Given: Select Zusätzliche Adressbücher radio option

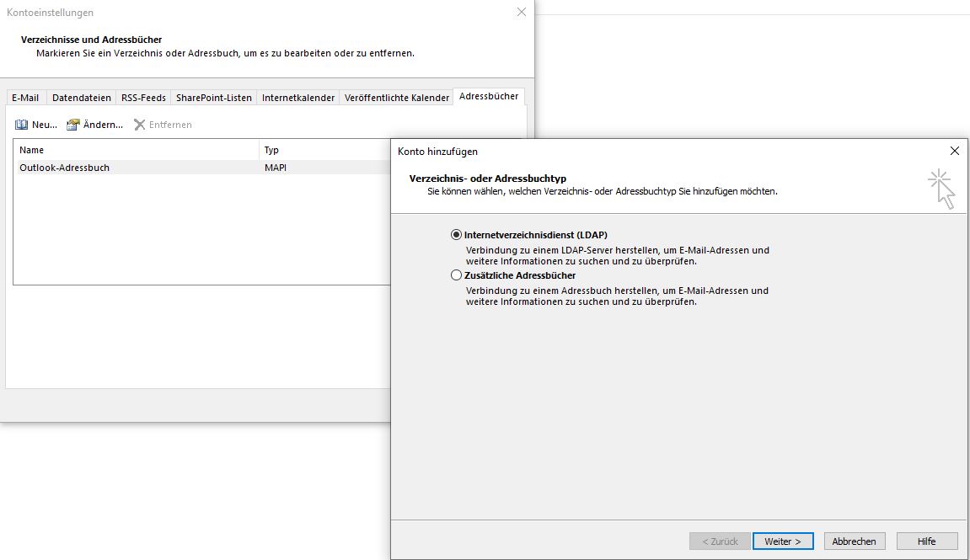Looking at the screenshot, I should tap(457, 275).
